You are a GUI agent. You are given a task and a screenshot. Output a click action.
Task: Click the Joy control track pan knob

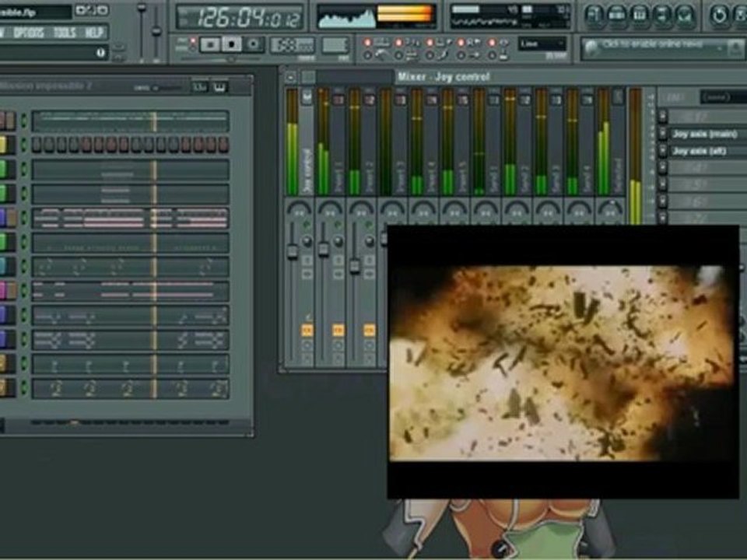tap(300, 211)
